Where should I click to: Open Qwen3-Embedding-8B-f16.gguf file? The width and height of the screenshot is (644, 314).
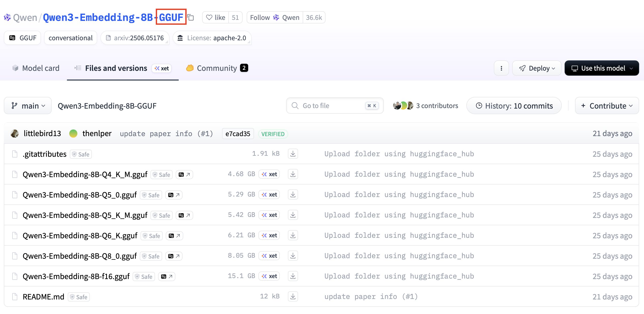pos(76,276)
